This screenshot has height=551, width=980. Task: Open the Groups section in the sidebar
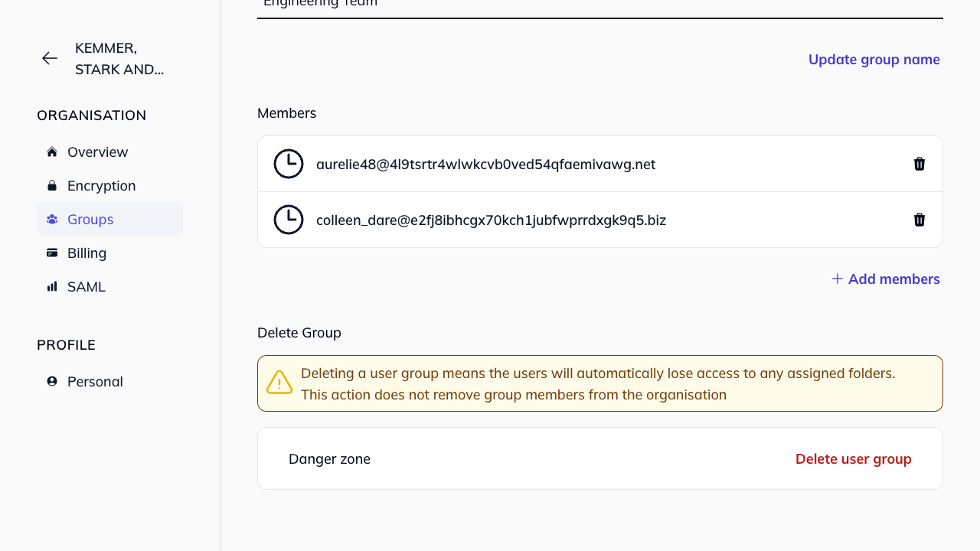point(90,219)
